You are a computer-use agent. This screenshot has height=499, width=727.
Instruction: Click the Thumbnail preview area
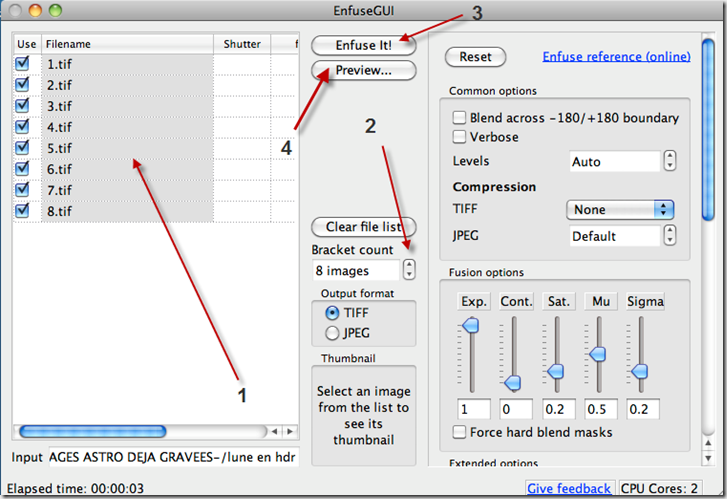pos(364,416)
